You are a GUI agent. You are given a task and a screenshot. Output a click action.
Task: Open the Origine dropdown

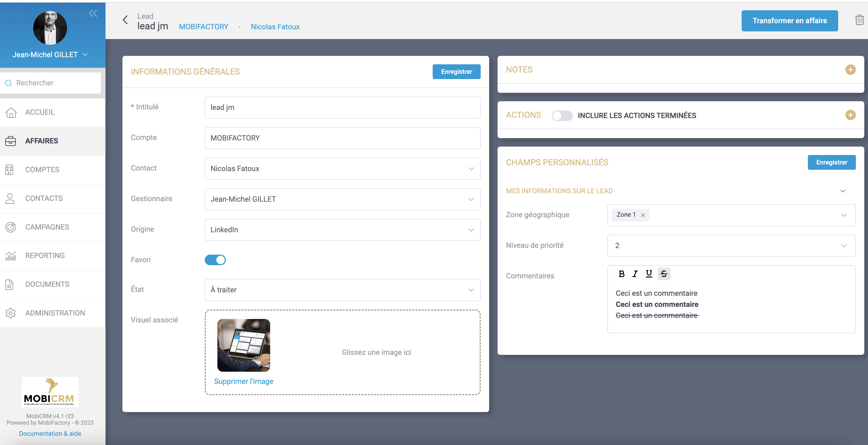click(x=342, y=230)
